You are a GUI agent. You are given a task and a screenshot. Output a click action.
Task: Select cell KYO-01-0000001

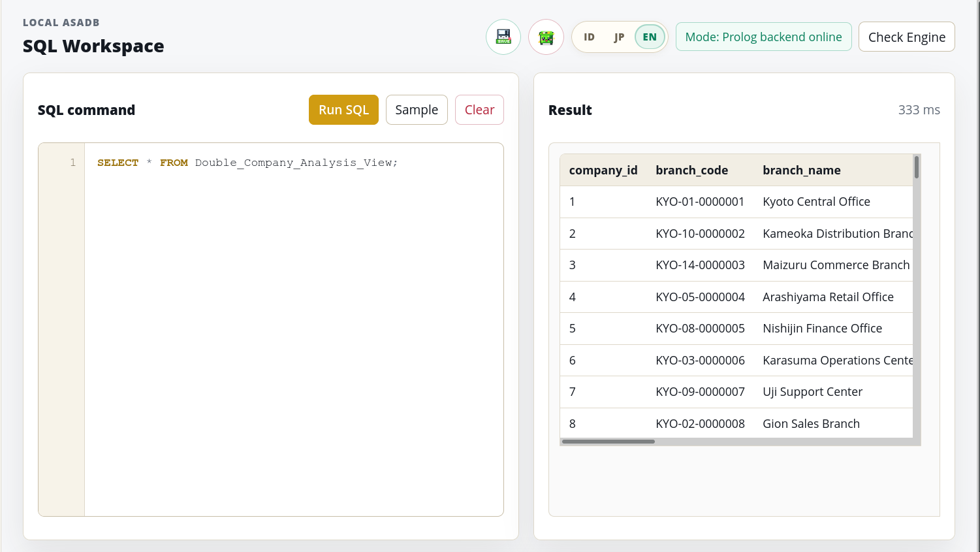coord(700,202)
